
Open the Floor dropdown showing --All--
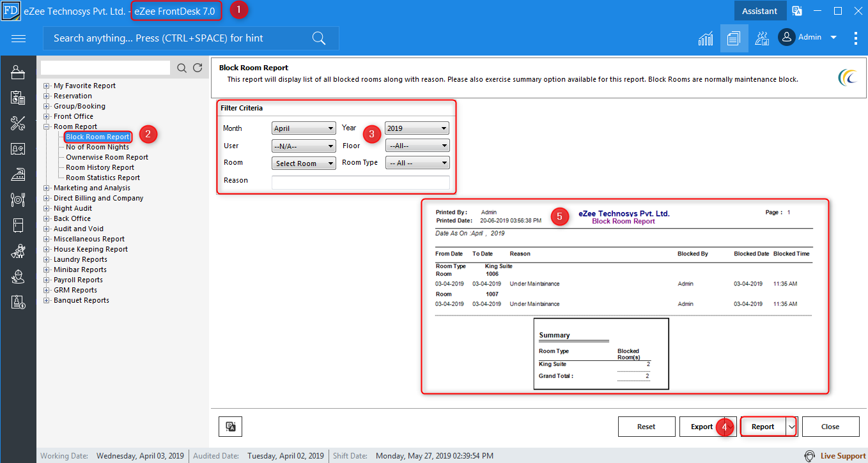417,146
